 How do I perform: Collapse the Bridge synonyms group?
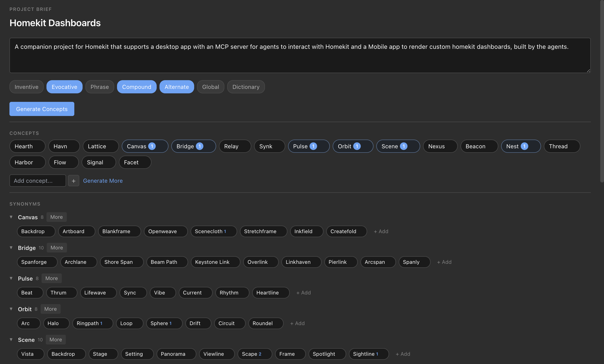11,248
